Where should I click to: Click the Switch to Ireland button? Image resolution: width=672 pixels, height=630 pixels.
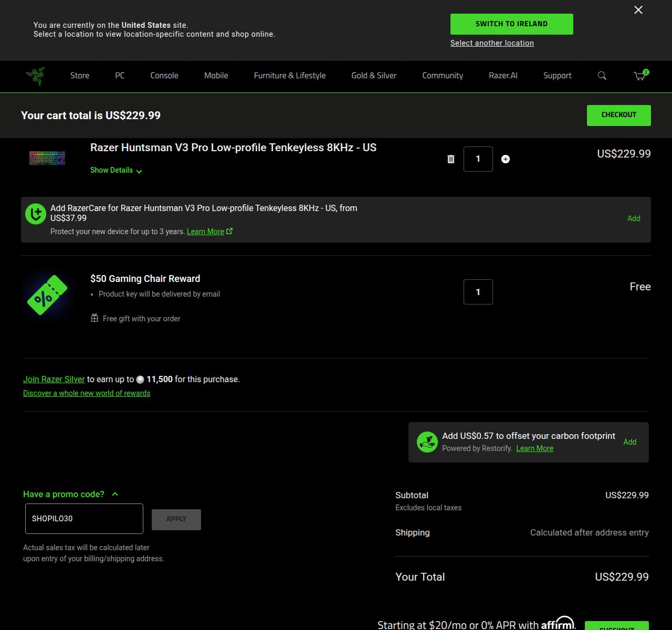(512, 24)
